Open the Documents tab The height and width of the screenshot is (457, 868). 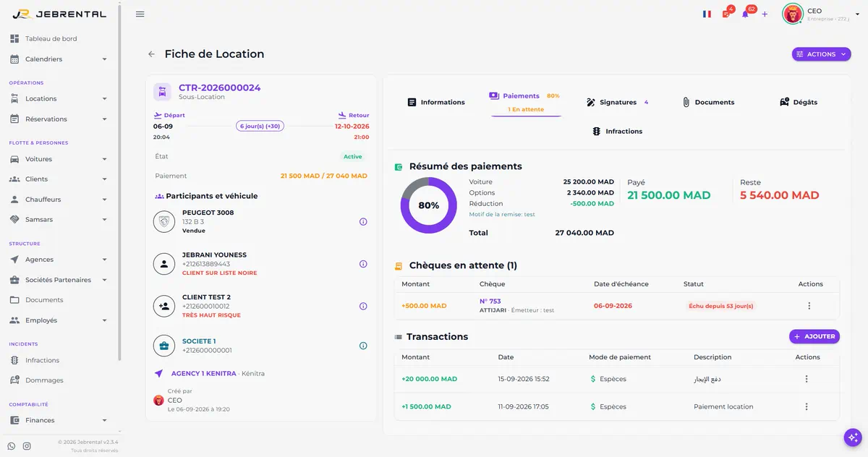pyautogui.click(x=708, y=103)
